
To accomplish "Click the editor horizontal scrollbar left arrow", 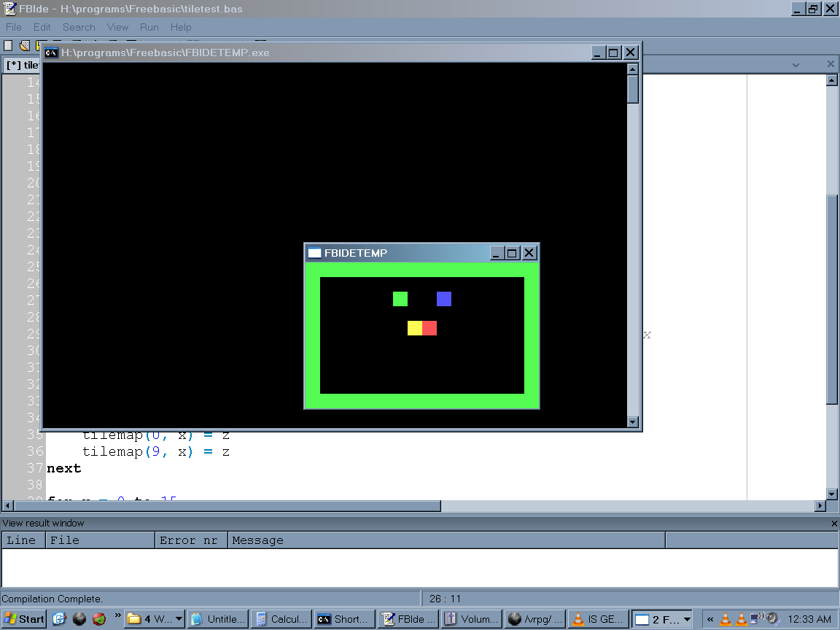I will (x=7, y=506).
